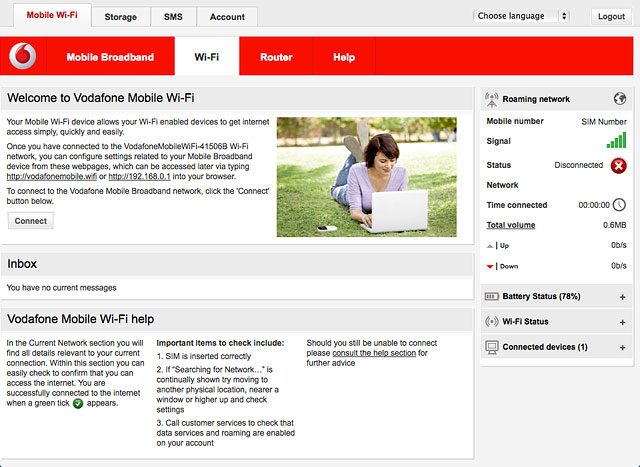Click the red disconnected status icon
The image size is (640, 467).
[x=618, y=166]
